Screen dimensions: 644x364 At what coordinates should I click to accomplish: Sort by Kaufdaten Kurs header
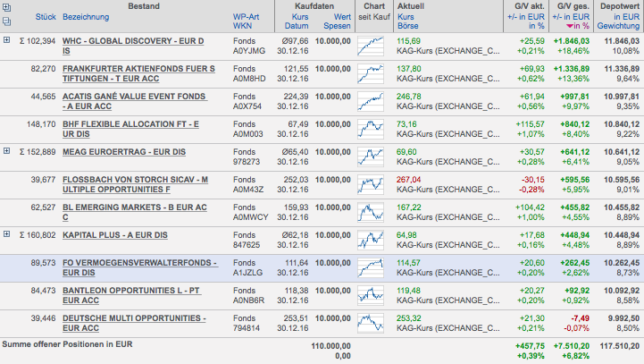pyautogui.click(x=300, y=17)
